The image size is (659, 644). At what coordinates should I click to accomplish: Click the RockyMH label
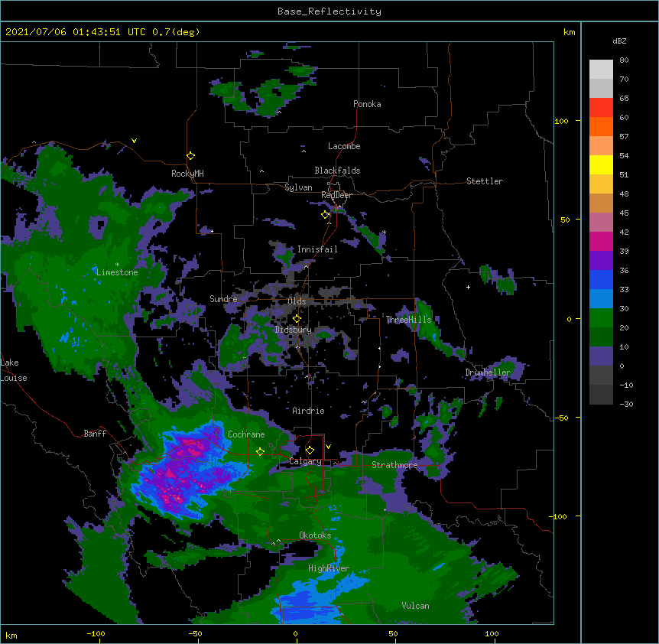click(x=187, y=174)
